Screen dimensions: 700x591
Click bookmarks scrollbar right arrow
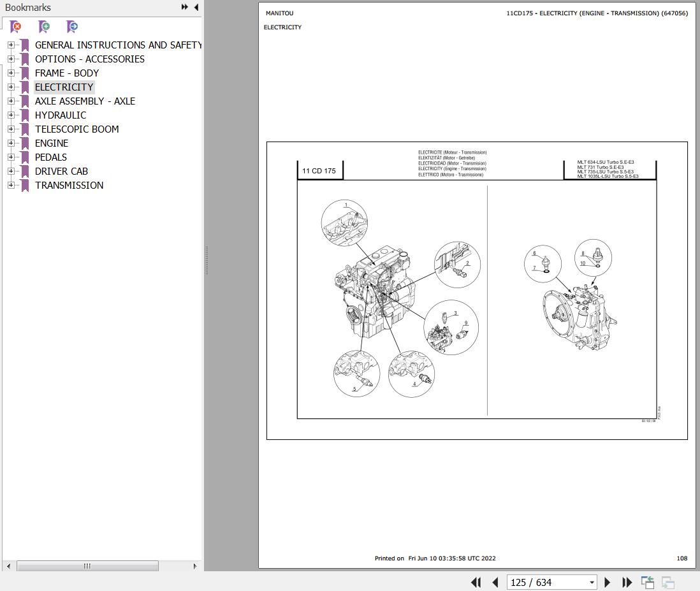click(x=194, y=566)
